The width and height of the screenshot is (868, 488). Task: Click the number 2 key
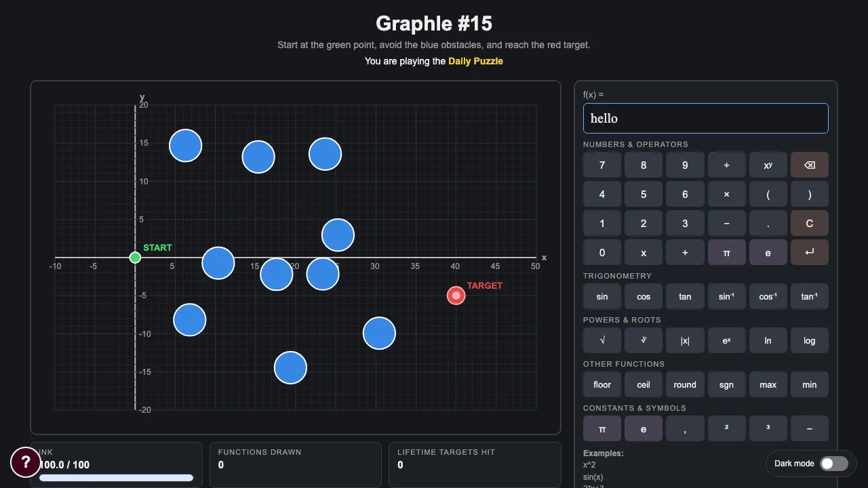point(644,223)
